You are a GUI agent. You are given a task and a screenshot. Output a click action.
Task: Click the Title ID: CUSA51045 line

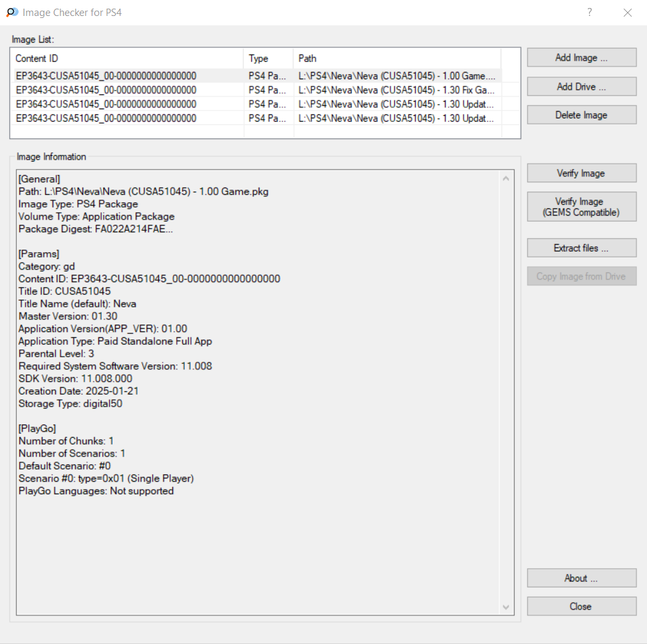(65, 291)
